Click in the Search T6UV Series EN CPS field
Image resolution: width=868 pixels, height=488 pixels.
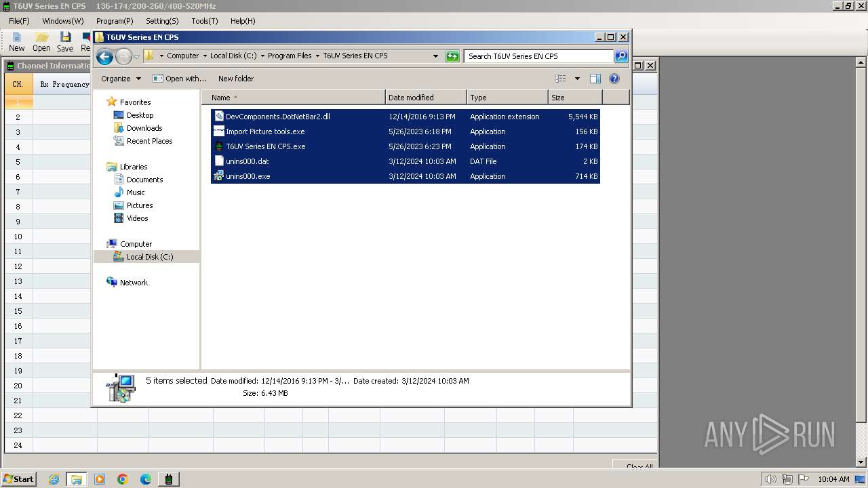(x=539, y=56)
